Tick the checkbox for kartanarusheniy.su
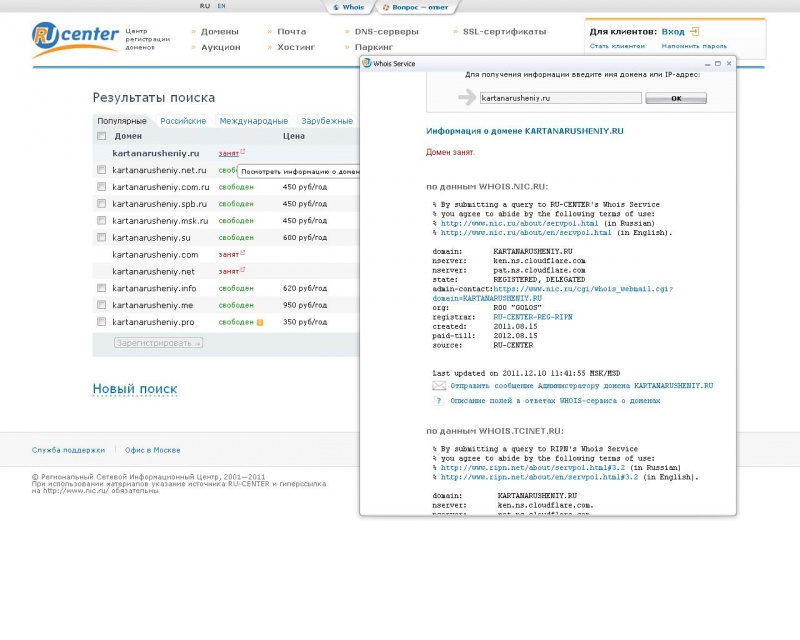This screenshot has width=800, height=640. (x=102, y=237)
